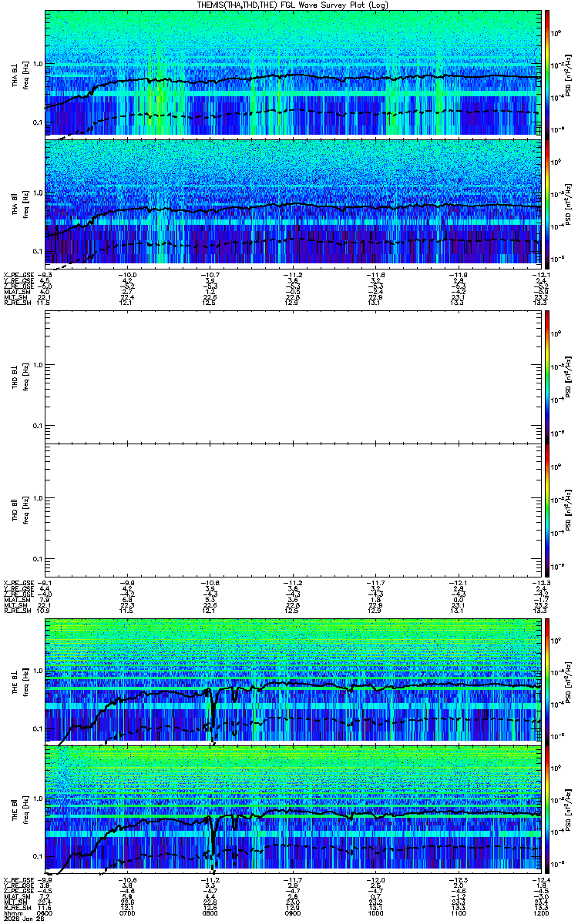Select the THE B-parallel spectrogram panel

coord(292,808)
